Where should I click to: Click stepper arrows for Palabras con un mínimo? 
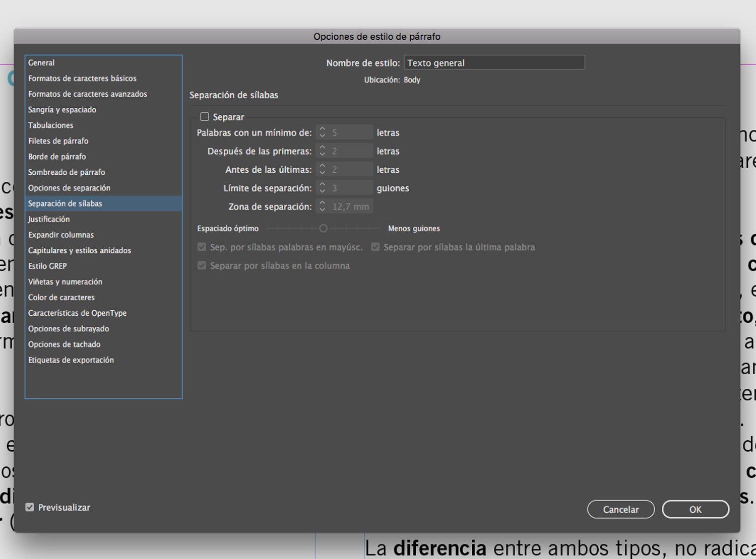[323, 132]
